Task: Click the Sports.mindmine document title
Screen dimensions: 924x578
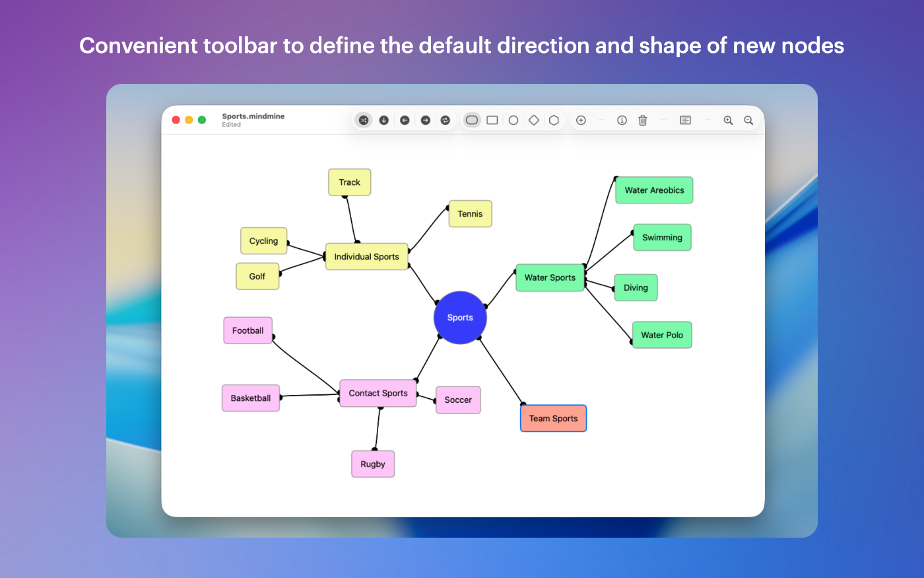Action: pyautogui.click(x=253, y=116)
